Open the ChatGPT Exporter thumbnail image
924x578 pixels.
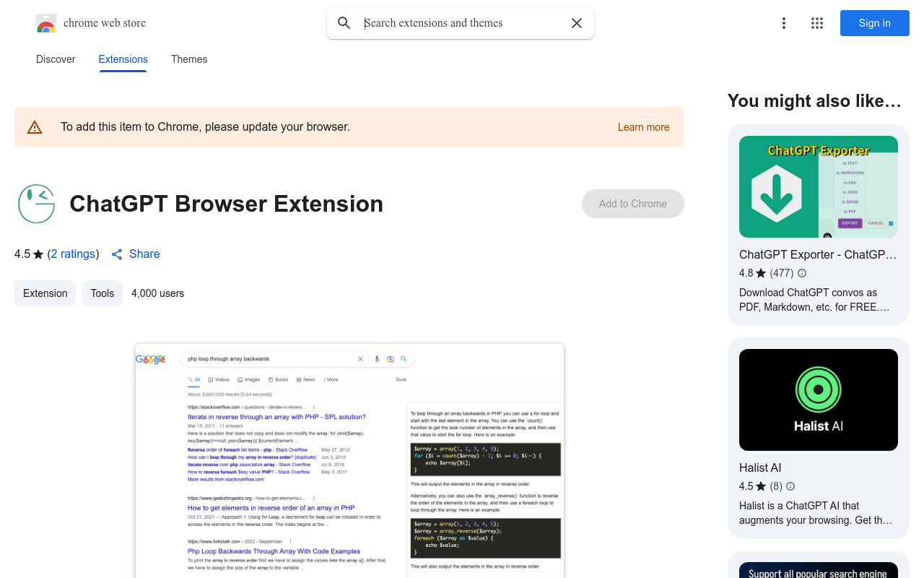click(819, 186)
